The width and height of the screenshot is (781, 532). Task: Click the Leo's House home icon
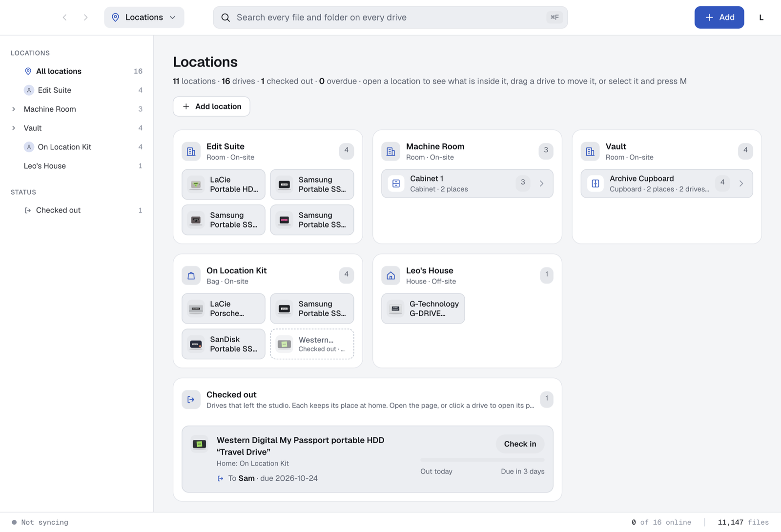[x=391, y=276]
